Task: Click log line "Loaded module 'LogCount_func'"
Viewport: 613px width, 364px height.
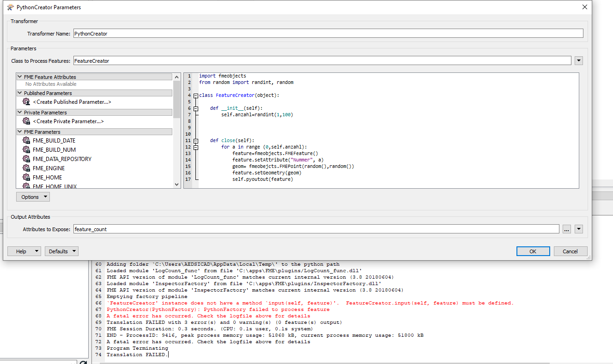Action: (234, 271)
